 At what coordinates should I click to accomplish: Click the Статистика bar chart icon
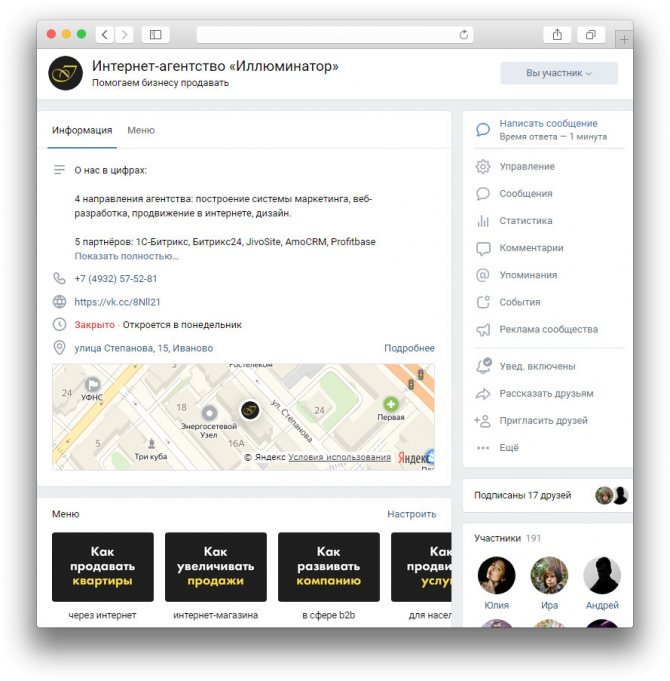click(482, 221)
